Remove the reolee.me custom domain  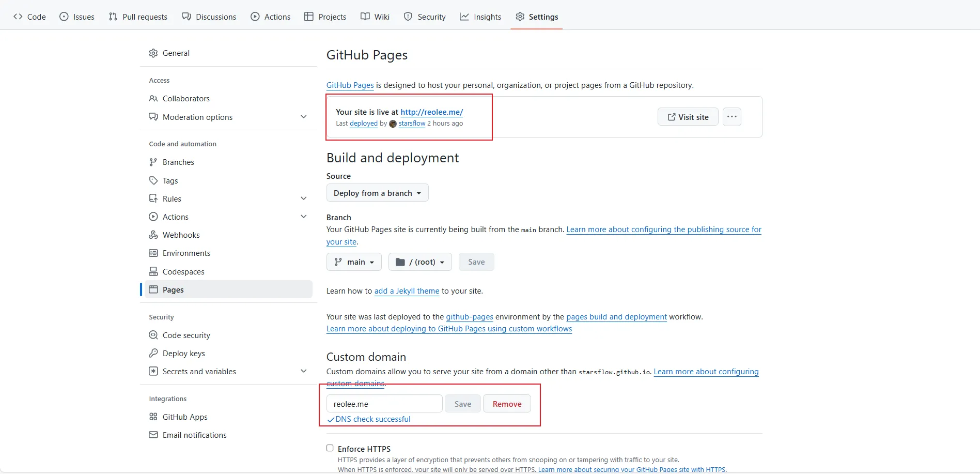[x=507, y=404]
